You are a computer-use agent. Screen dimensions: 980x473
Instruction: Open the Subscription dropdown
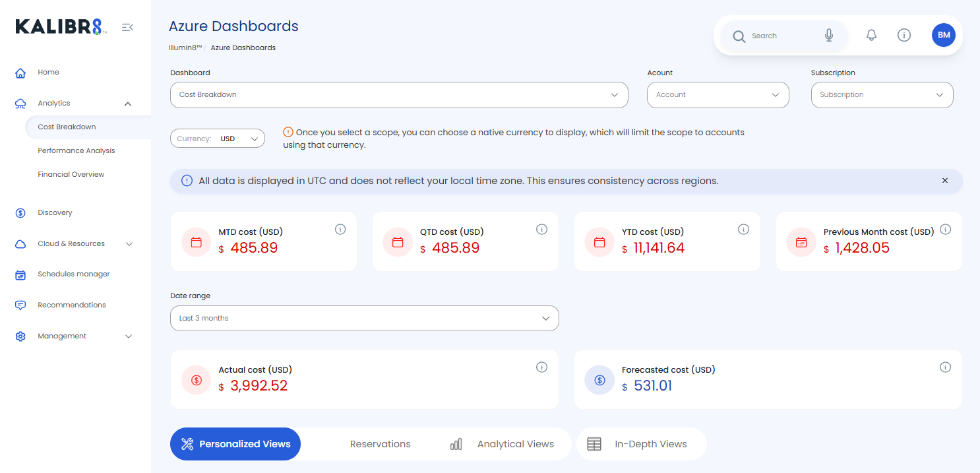pyautogui.click(x=882, y=95)
